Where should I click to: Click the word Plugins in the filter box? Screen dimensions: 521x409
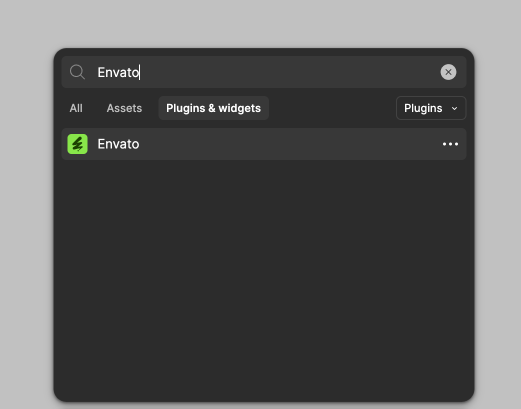423,108
